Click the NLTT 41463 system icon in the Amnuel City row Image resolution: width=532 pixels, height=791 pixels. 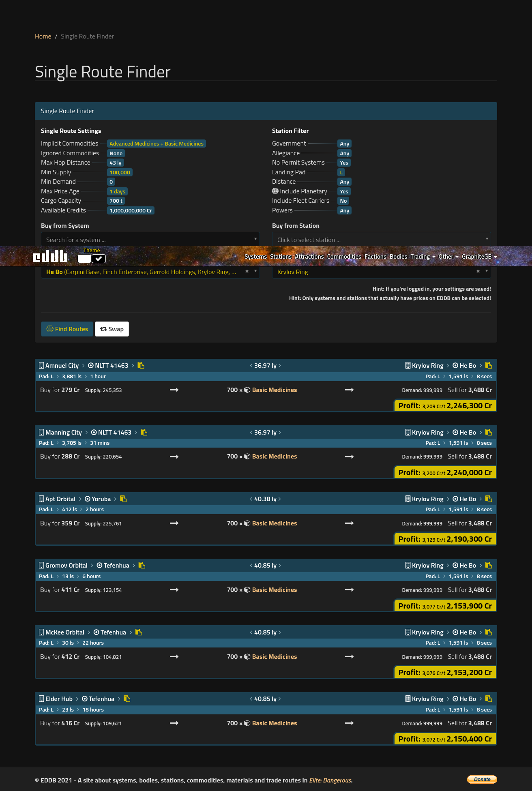coord(91,365)
